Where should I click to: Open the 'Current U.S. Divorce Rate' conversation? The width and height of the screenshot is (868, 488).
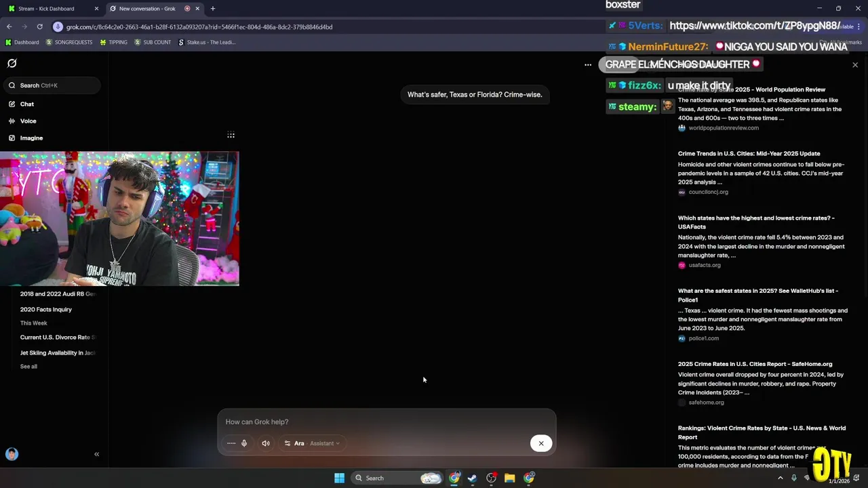pos(58,338)
